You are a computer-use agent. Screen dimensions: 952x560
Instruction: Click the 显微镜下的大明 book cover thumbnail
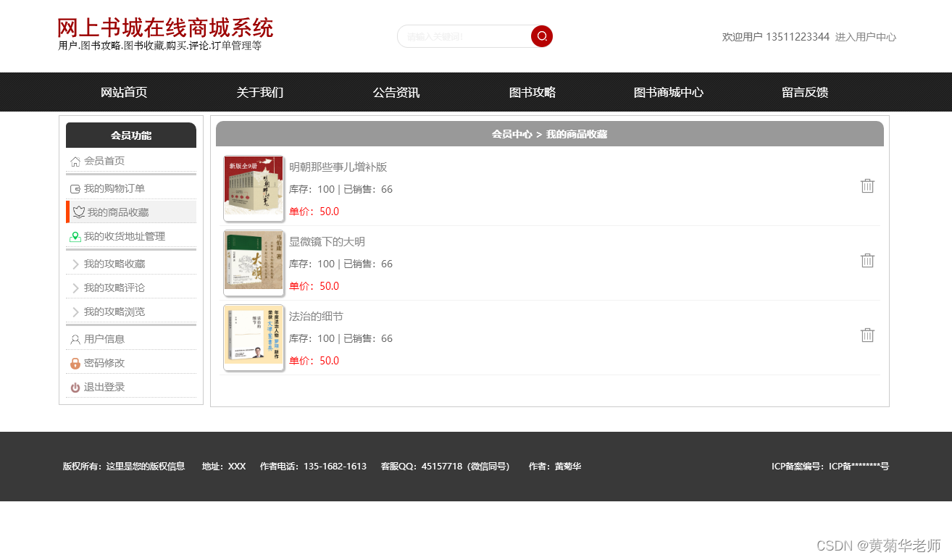point(254,262)
